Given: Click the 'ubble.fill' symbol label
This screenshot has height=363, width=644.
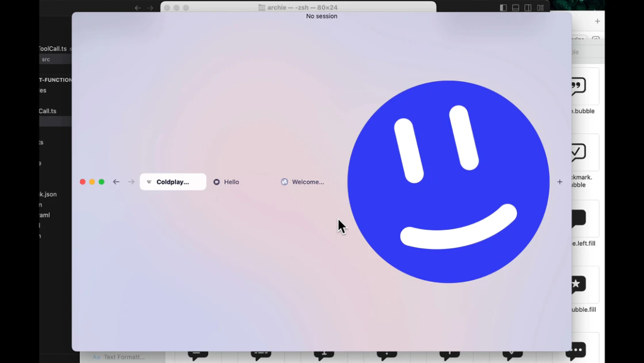Looking at the screenshot, I should pyautogui.click(x=584, y=309).
